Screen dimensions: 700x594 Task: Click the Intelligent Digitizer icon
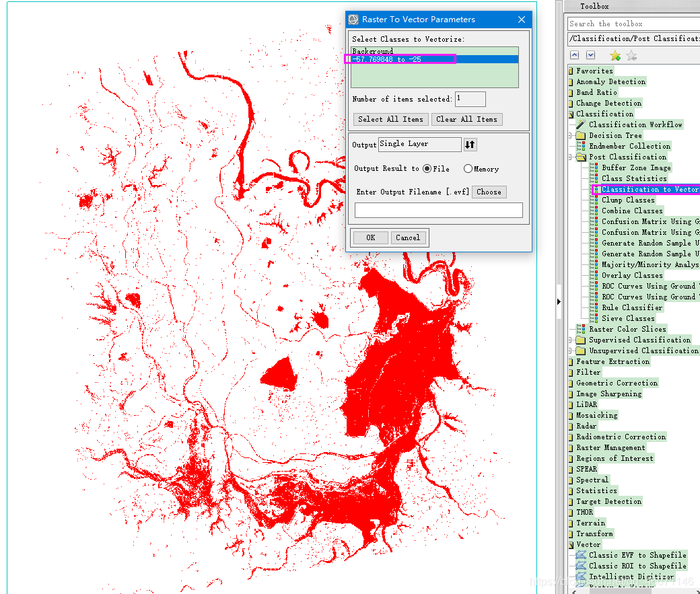click(x=581, y=576)
